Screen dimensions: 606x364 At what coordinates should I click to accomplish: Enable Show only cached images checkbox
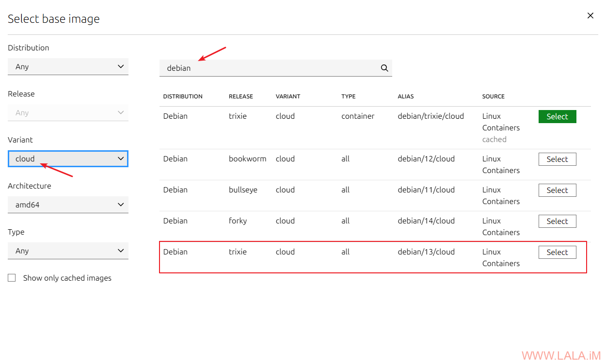coord(12,278)
